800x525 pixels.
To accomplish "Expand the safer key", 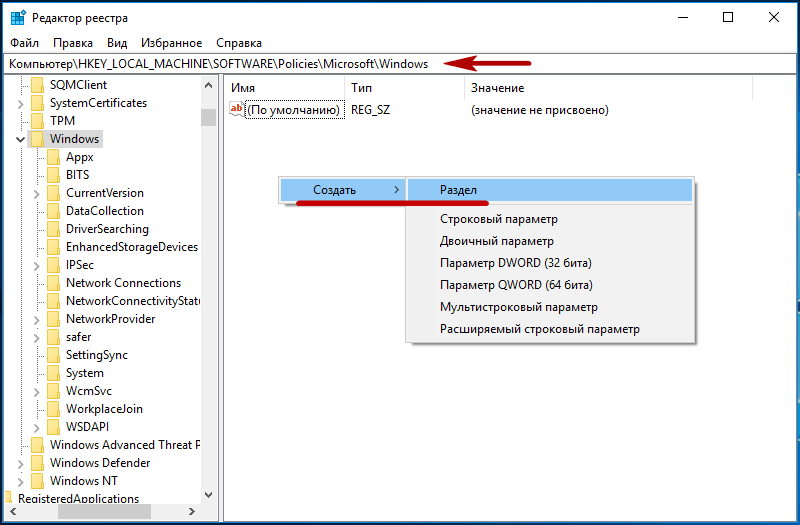I will (x=37, y=338).
